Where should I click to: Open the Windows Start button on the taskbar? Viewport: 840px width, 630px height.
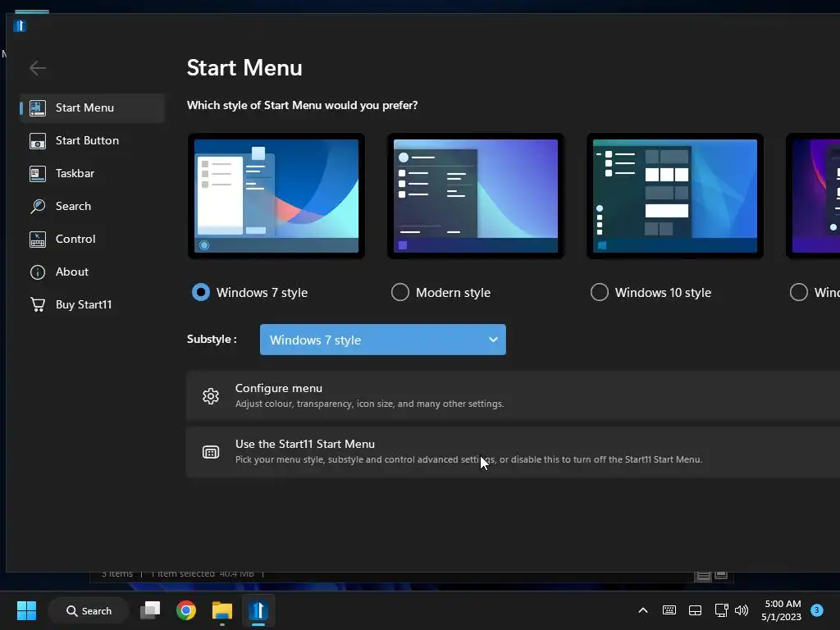26,610
